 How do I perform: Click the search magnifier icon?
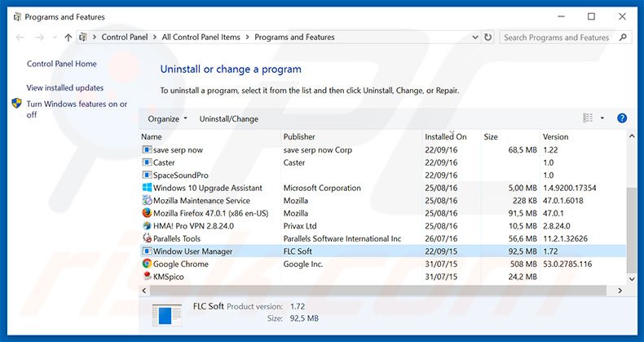pyautogui.click(x=623, y=37)
